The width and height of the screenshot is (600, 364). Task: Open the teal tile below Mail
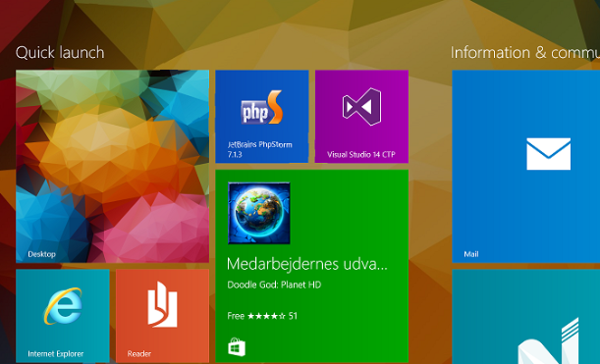coord(526,317)
